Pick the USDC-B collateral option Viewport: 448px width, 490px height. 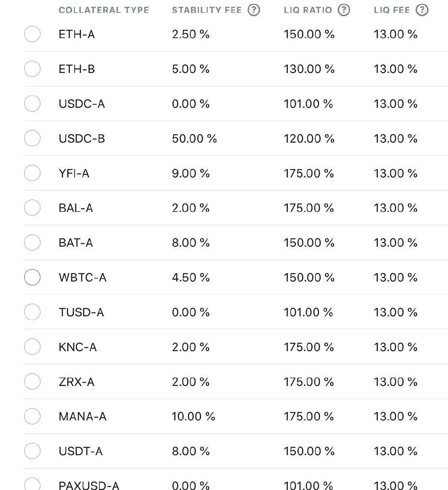tap(32, 138)
